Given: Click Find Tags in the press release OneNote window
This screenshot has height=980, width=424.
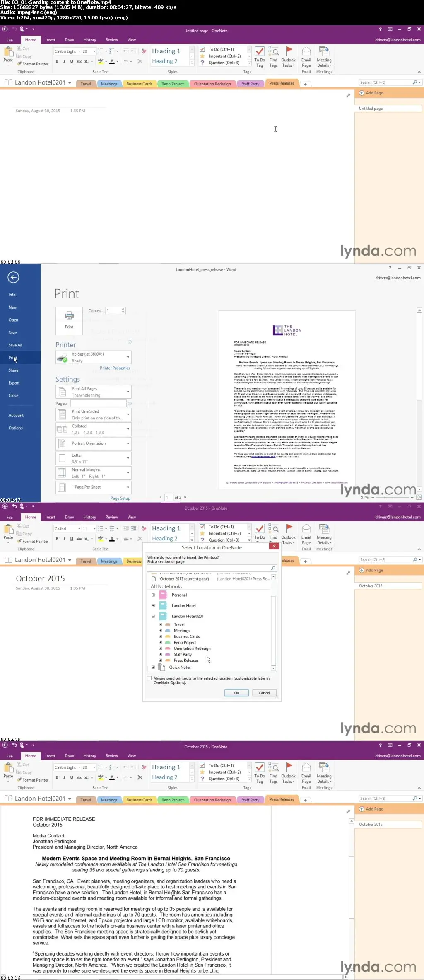Looking at the screenshot, I should point(273,773).
